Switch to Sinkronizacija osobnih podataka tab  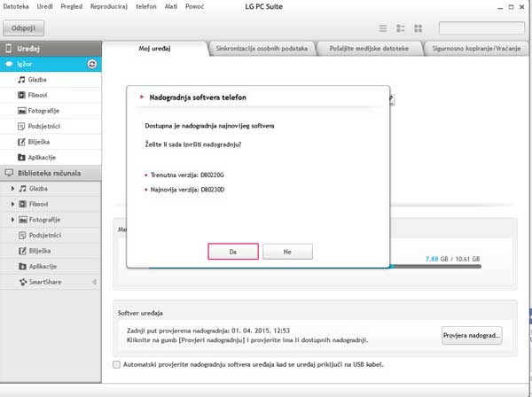(x=262, y=49)
